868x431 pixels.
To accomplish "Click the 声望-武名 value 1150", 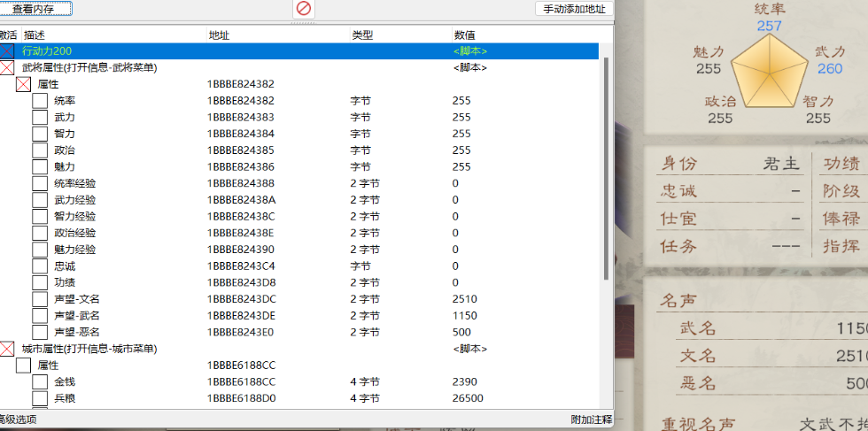I will [x=464, y=316].
